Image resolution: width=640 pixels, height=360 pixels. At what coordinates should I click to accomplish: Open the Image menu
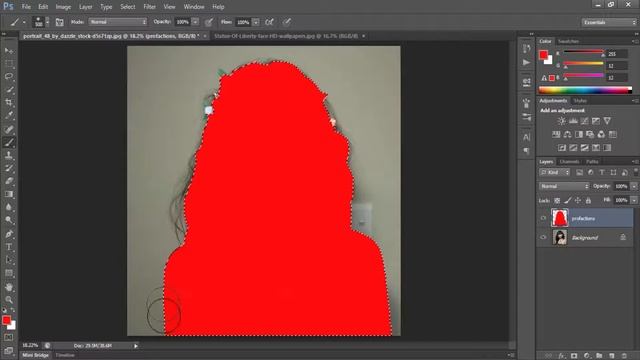tap(63, 7)
